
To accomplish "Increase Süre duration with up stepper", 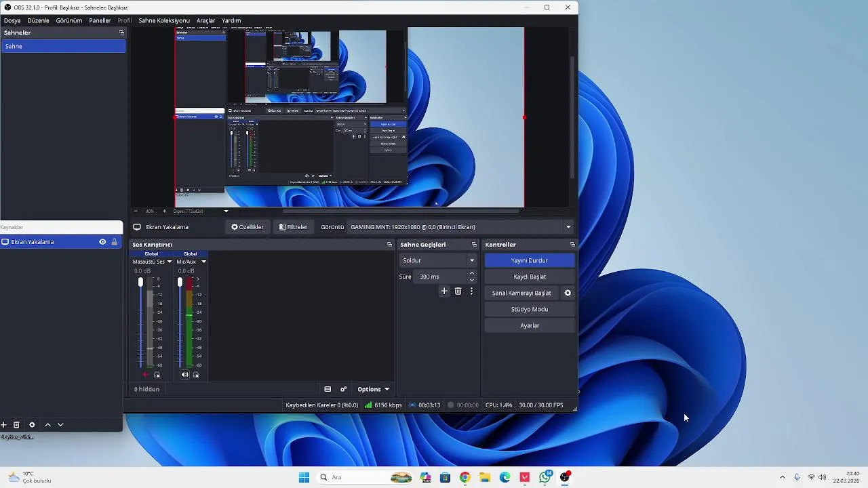I will point(472,273).
